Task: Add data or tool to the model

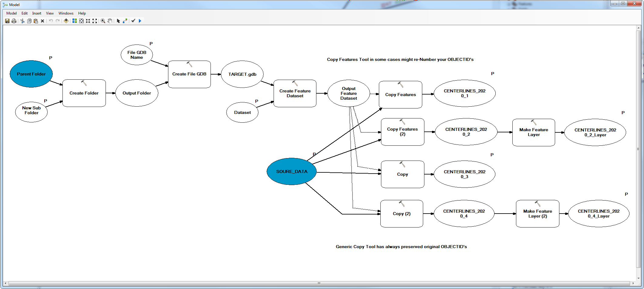Action: pyautogui.click(x=66, y=21)
